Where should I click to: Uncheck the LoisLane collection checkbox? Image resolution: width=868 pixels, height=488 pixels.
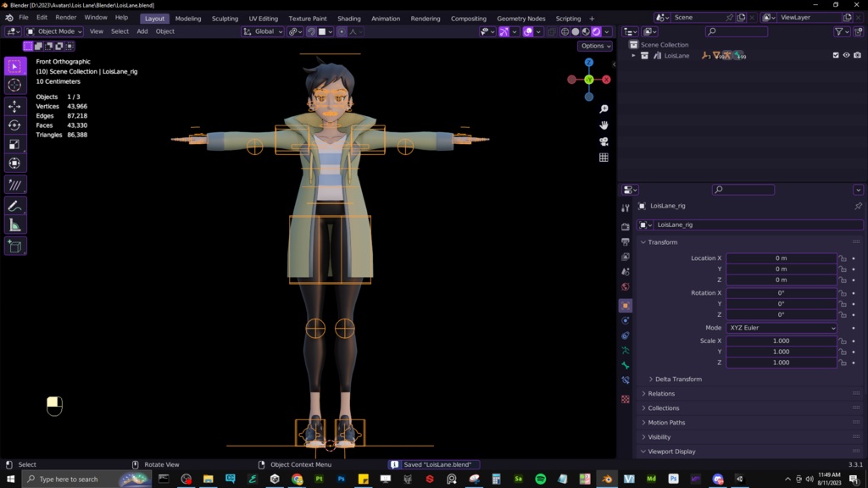(836, 54)
